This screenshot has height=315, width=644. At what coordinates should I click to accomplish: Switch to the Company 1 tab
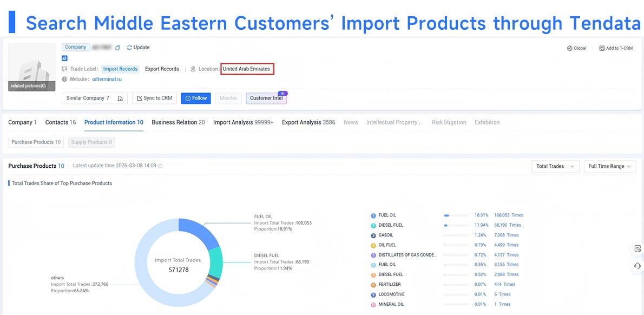pos(23,122)
